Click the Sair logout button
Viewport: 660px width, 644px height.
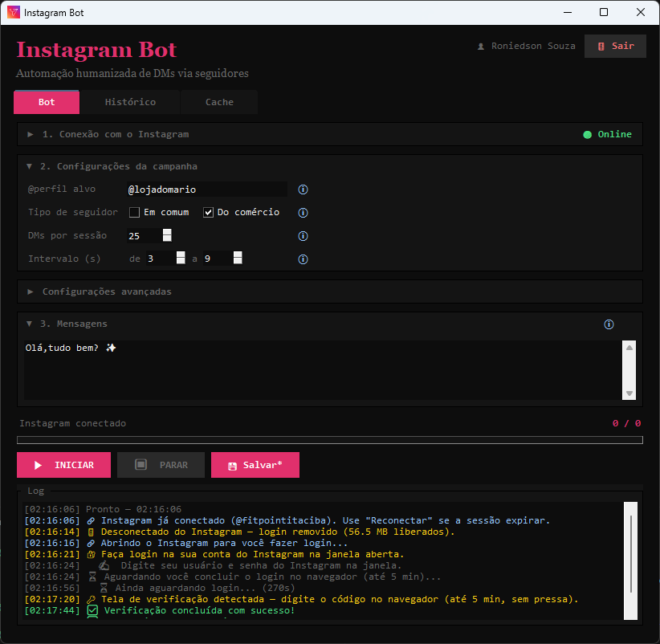[615, 46]
